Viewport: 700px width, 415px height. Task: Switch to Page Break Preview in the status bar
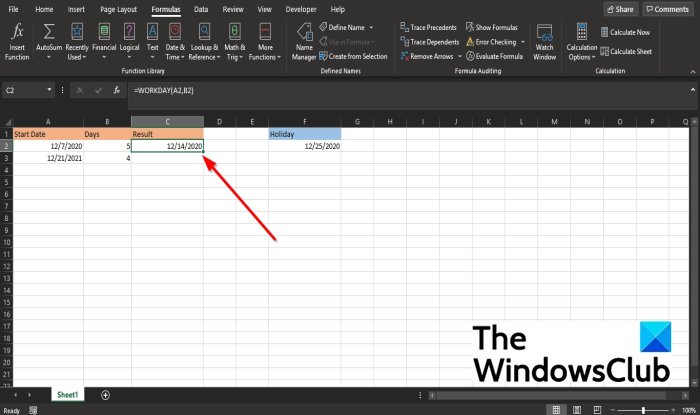point(597,410)
